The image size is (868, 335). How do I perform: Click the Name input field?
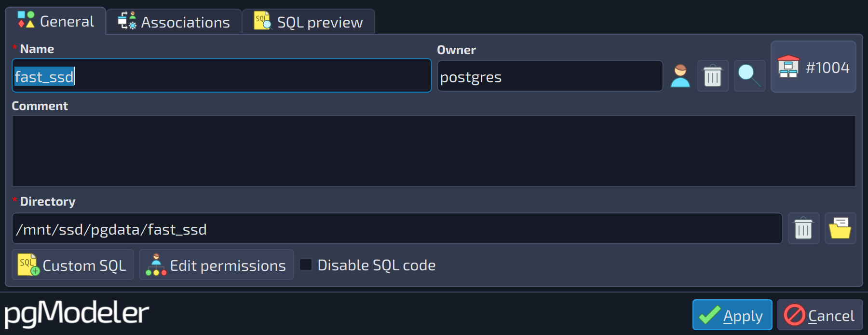221,76
